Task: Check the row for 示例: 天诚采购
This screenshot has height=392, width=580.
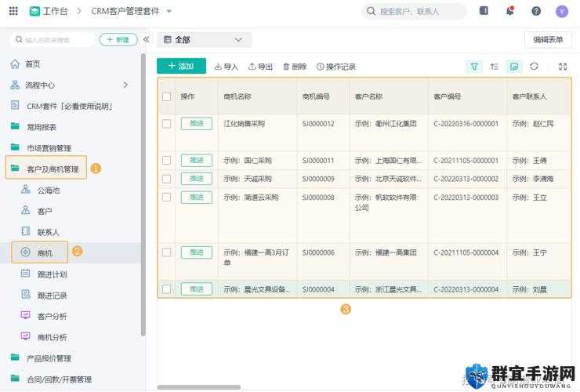Action: [x=166, y=179]
